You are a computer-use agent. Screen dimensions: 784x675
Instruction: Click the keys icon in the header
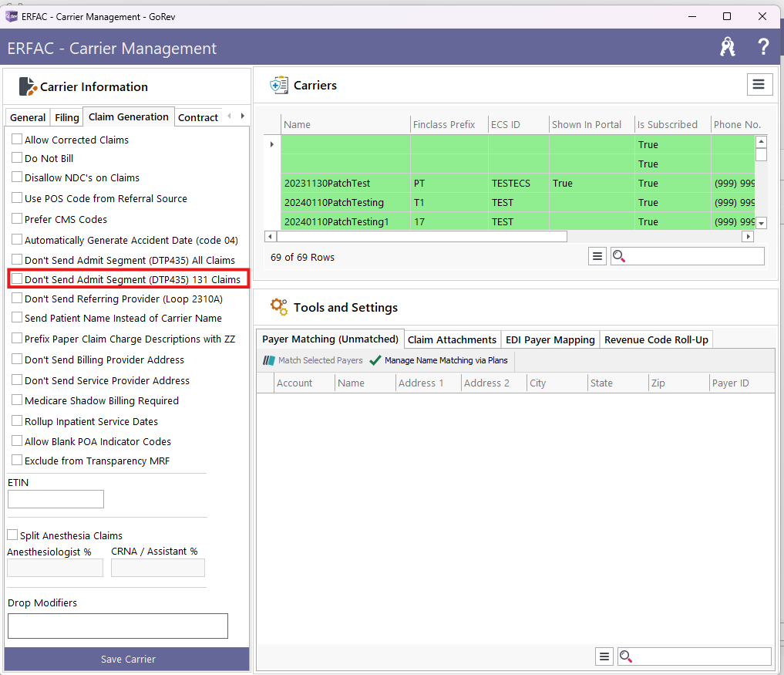point(727,48)
